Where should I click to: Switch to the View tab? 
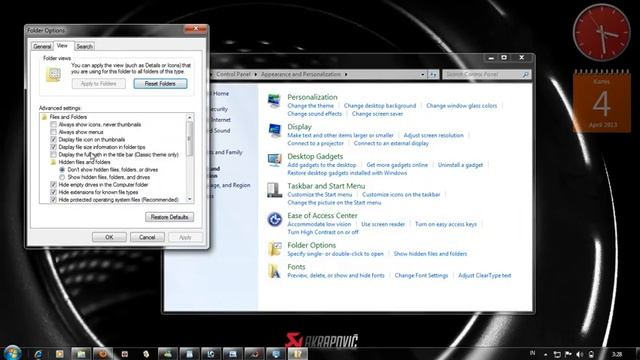pyautogui.click(x=62, y=46)
